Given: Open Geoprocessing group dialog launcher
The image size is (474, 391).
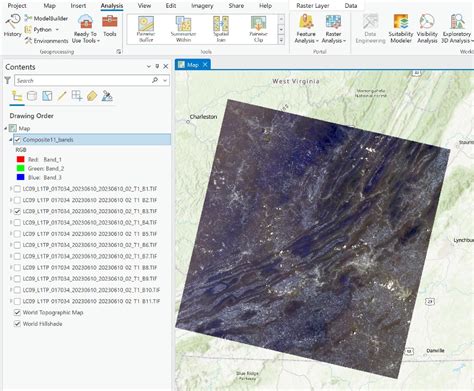Looking at the screenshot, I should click(x=119, y=52).
